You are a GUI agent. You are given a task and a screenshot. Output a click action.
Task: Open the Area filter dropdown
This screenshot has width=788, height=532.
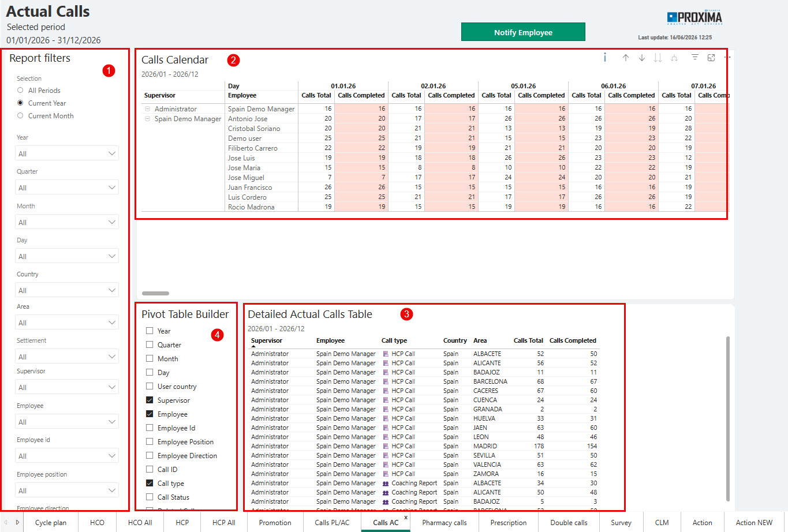(x=67, y=323)
